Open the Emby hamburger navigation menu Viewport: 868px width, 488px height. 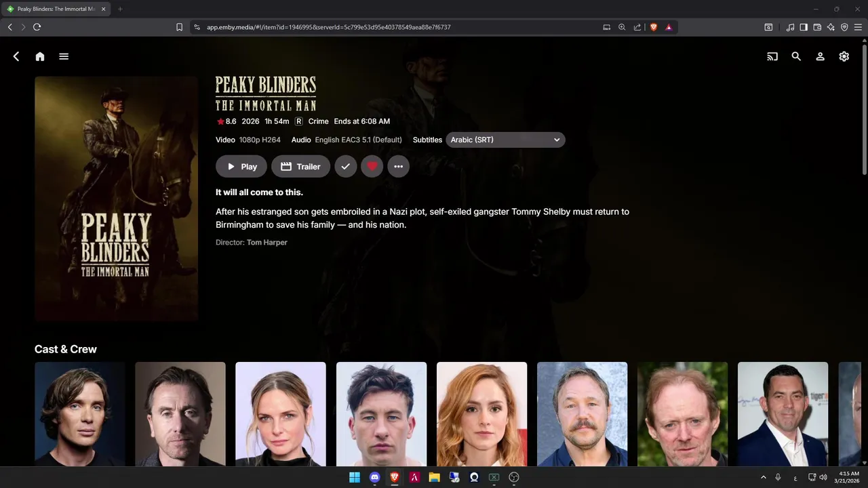point(64,57)
